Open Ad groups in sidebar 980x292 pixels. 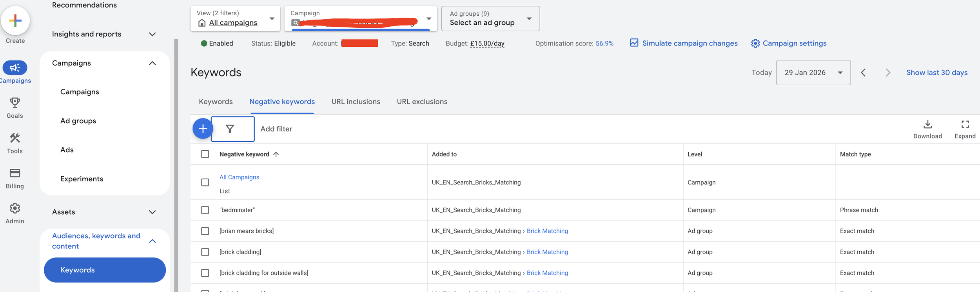click(78, 121)
